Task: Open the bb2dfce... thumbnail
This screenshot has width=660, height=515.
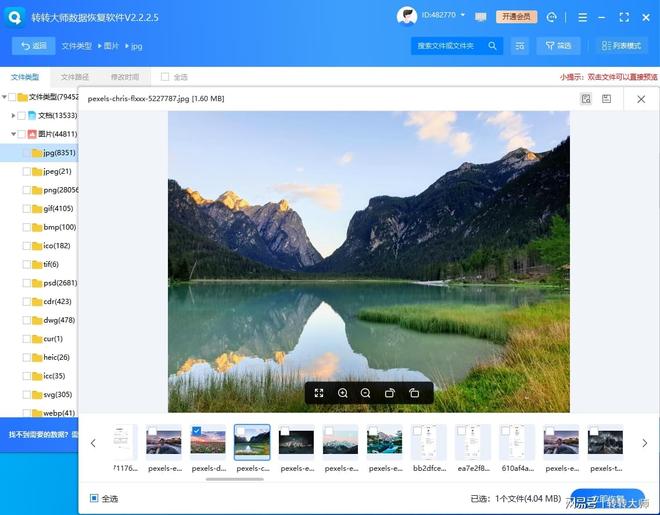Action: coord(428,443)
